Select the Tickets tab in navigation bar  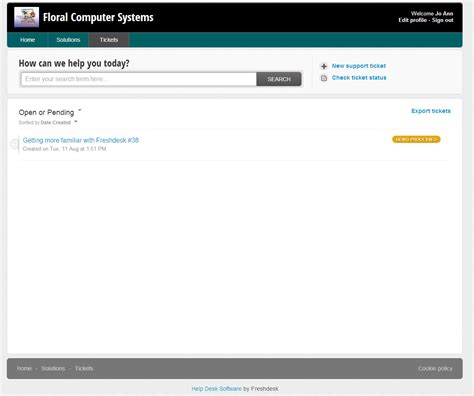tap(109, 40)
